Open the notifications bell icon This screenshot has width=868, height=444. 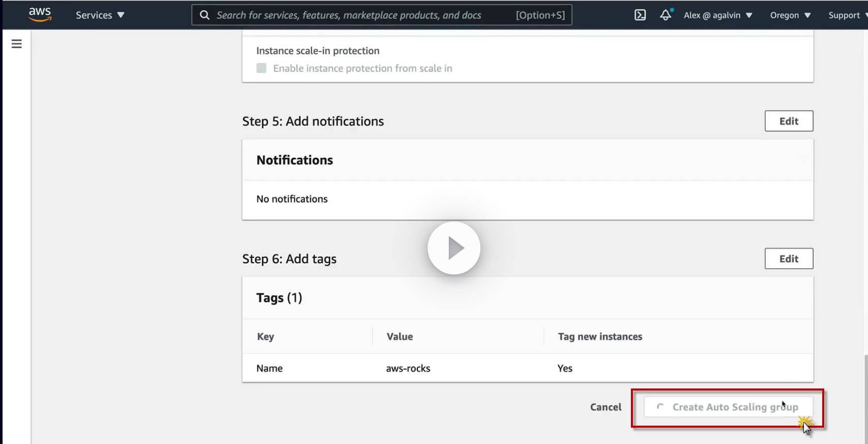pyautogui.click(x=666, y=15)
